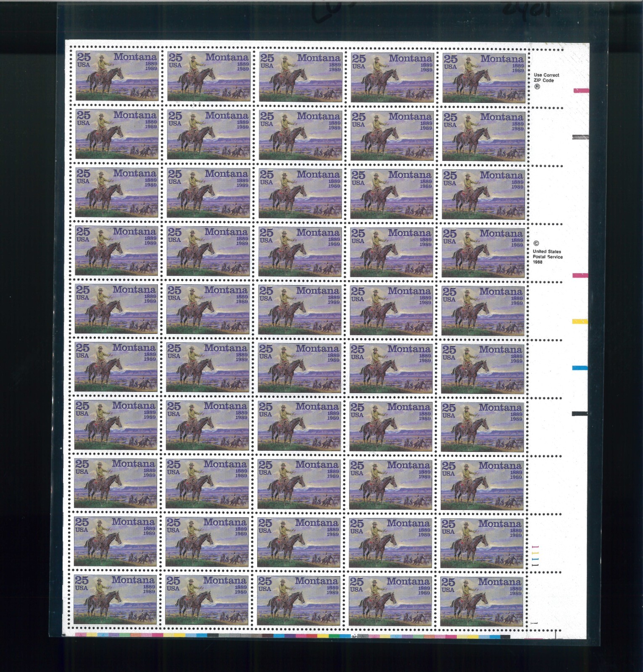Click the © copyright symbol in the margin
This screenshot has height=672, width=643.
536,243
